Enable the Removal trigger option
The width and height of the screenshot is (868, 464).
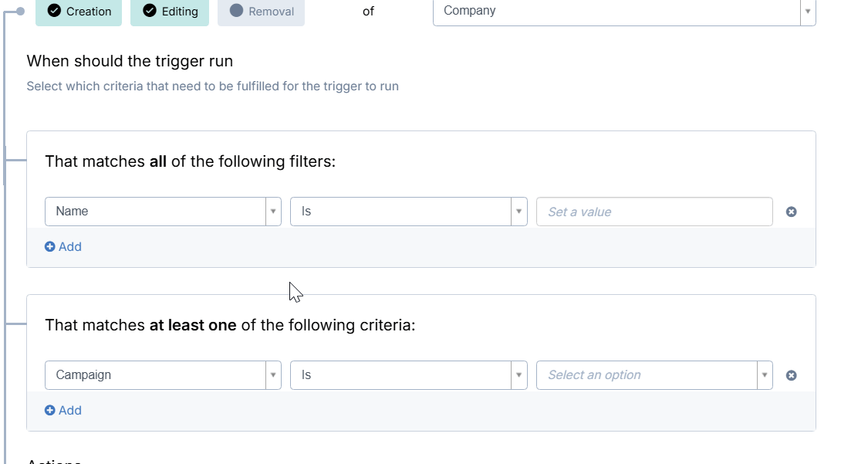(261, 12)
